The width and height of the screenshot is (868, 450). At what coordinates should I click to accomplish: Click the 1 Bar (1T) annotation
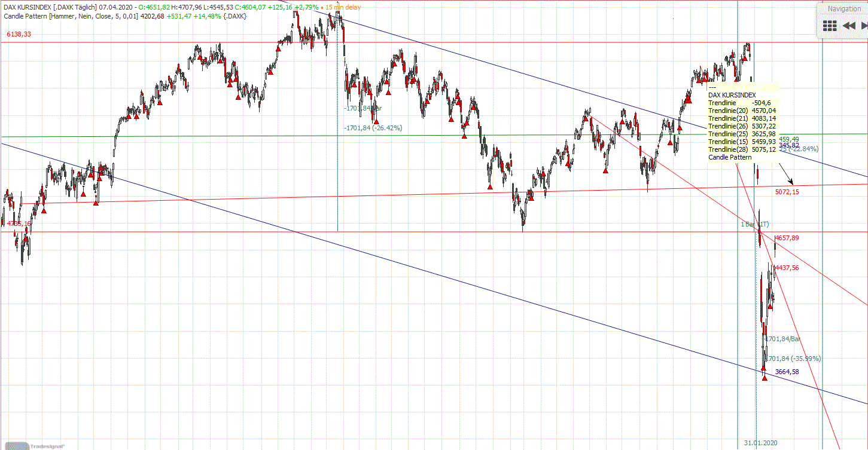click(x=754, y=224)
